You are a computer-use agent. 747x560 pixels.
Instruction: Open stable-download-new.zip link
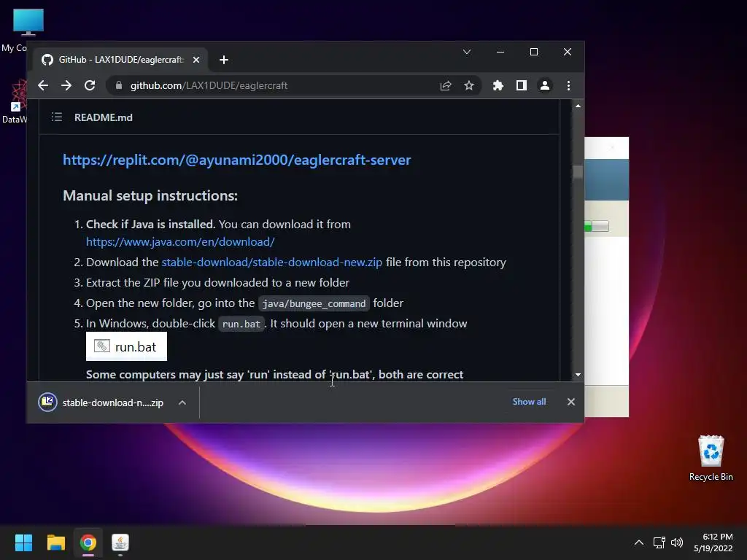point(272,262)
